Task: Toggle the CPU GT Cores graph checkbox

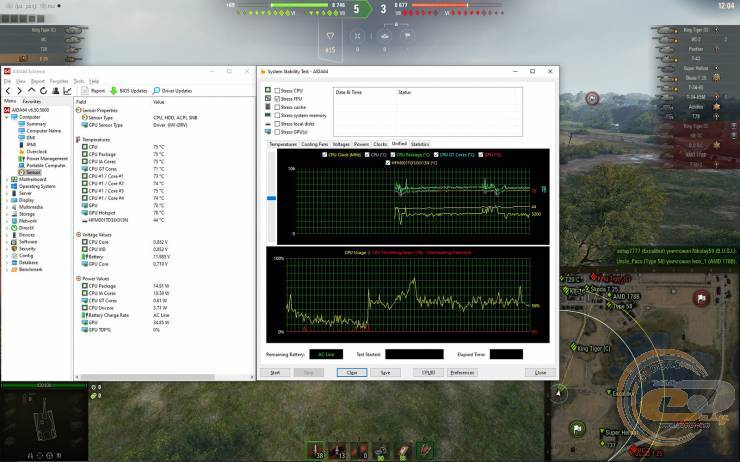Action: 436,155
